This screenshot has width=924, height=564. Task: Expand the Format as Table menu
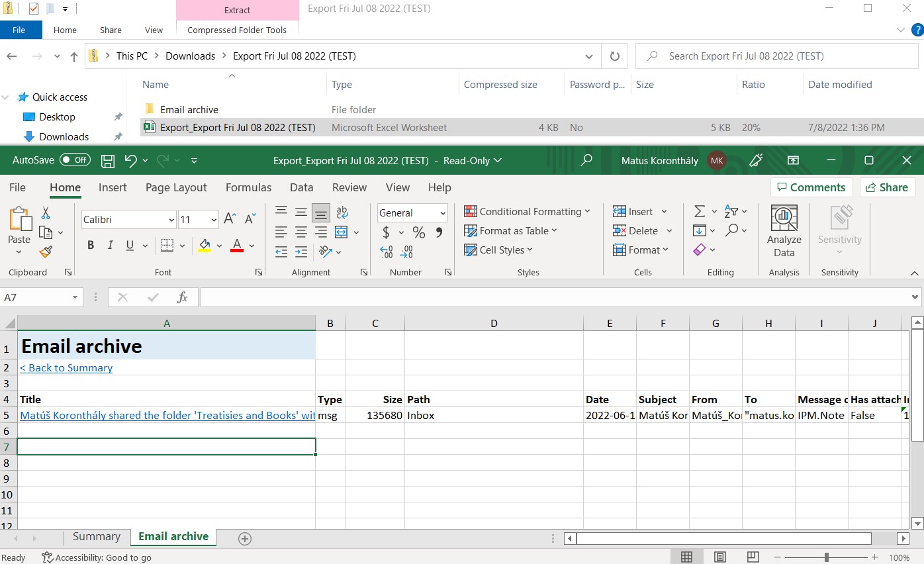[x=510, y=231]
